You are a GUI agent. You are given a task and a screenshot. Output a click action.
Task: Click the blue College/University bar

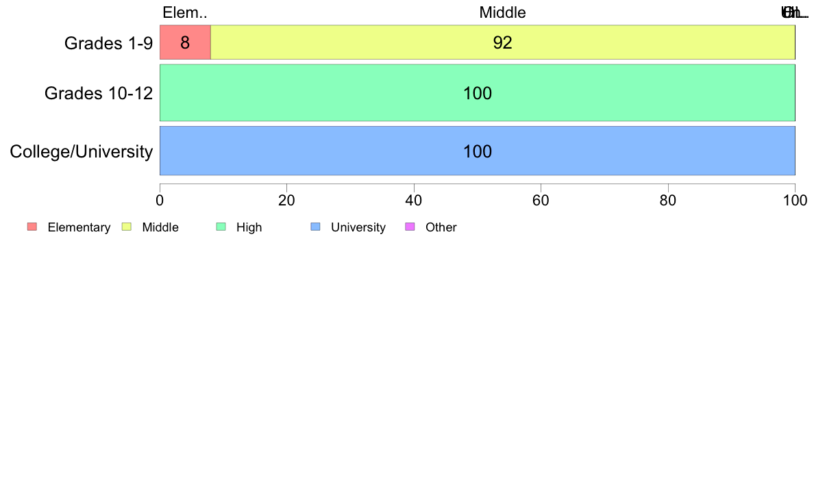[478, 151]
